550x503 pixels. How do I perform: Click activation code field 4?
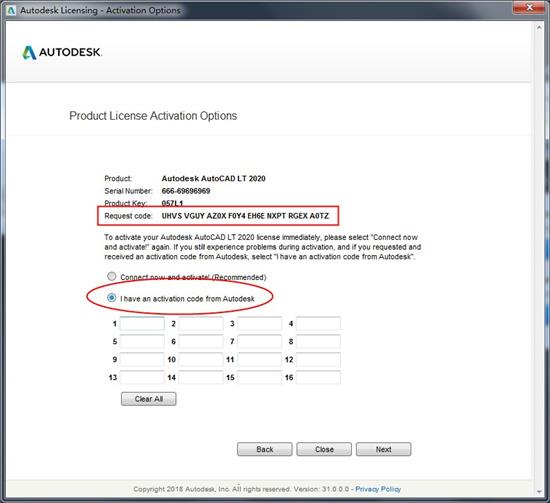[x=318, y=323]
